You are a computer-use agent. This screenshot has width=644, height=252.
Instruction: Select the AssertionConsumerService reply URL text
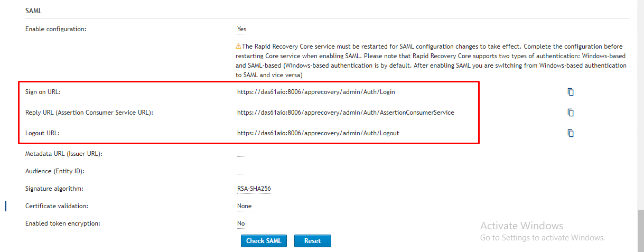(x=346, y=113)
